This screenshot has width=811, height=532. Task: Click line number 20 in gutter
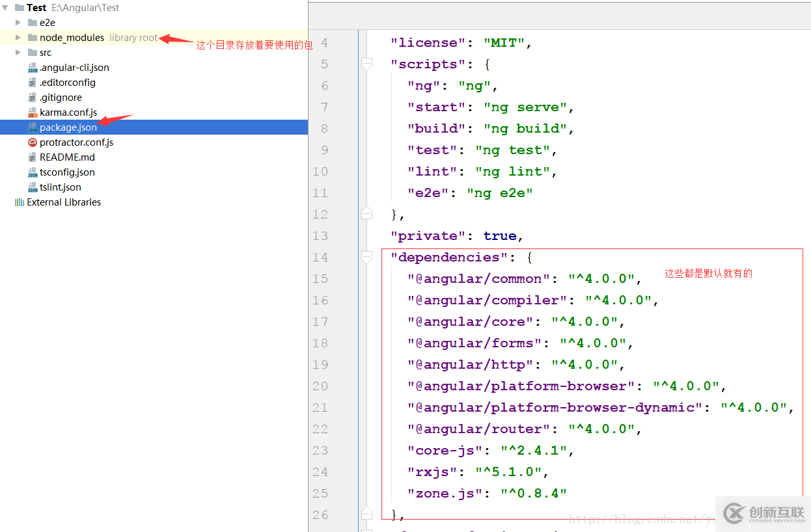(x=320, y=386)
